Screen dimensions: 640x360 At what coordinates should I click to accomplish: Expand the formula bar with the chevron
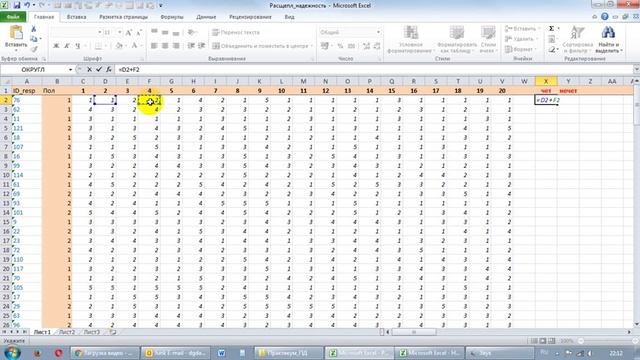(636, 69)
